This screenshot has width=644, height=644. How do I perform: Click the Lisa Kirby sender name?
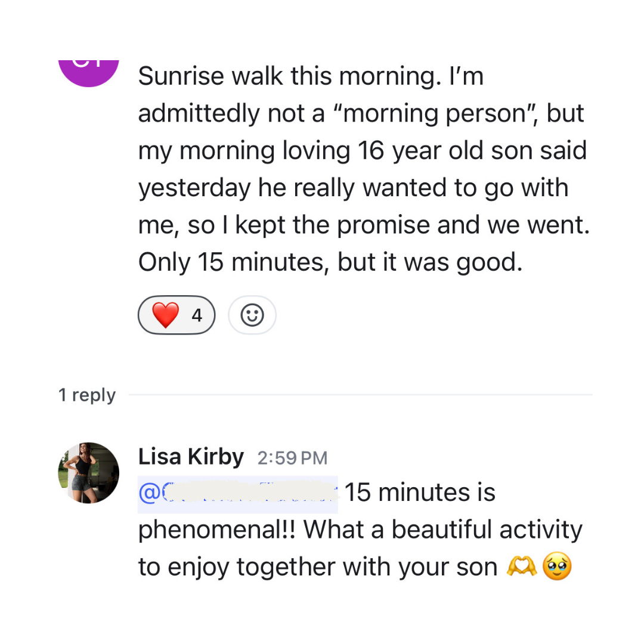click(x=191, y=457)
